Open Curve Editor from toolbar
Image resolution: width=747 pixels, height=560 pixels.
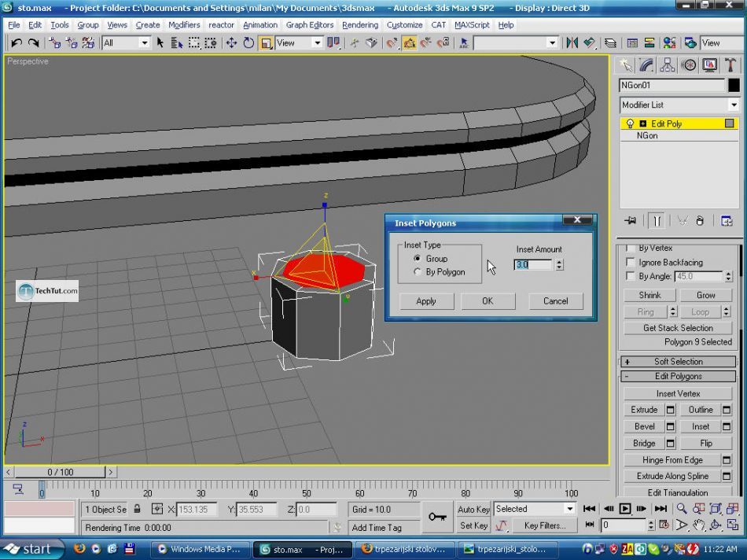tap(632, 43)
